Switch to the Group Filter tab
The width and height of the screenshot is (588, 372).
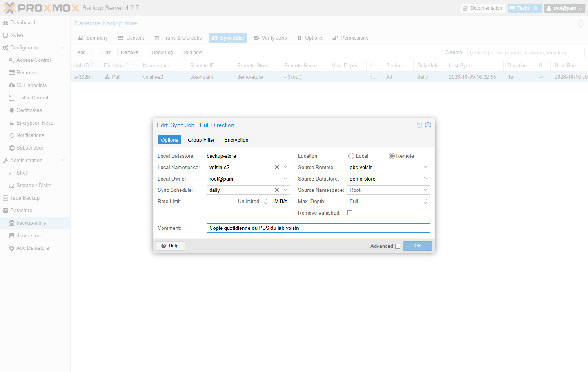pyautogui.click(x=201, y=140)
